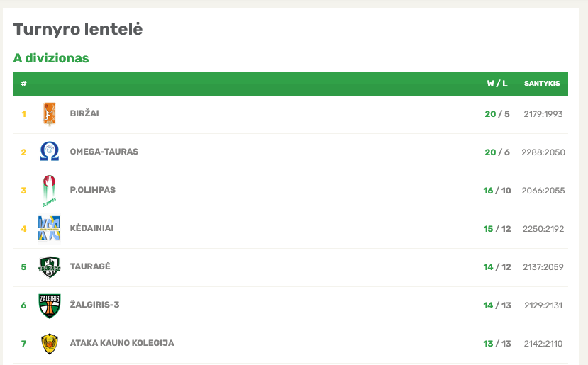Open ATAKA KAUNO KOLEGIJA team page
The width and height of the screenshot is (588, 365).
pos(122,343)
